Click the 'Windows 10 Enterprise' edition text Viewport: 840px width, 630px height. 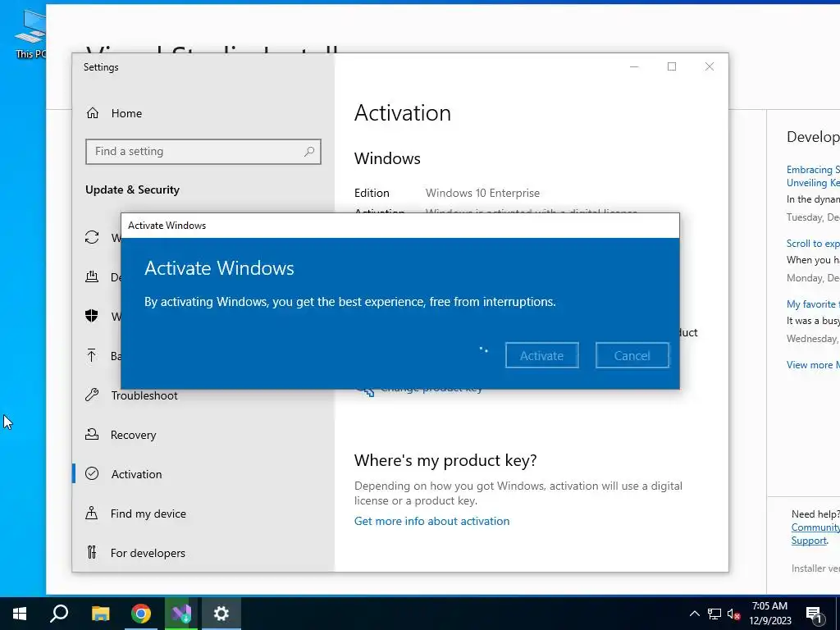click(482, 193)
